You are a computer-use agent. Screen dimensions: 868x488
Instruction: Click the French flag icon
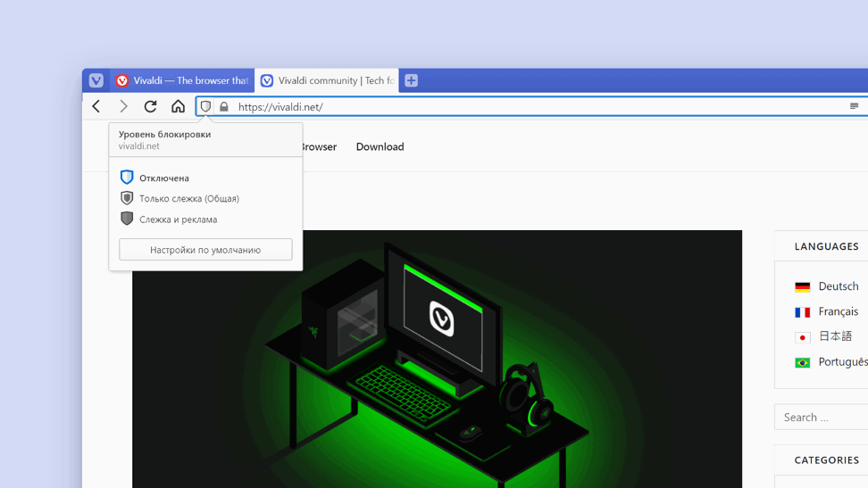click(x=802, y=312)
